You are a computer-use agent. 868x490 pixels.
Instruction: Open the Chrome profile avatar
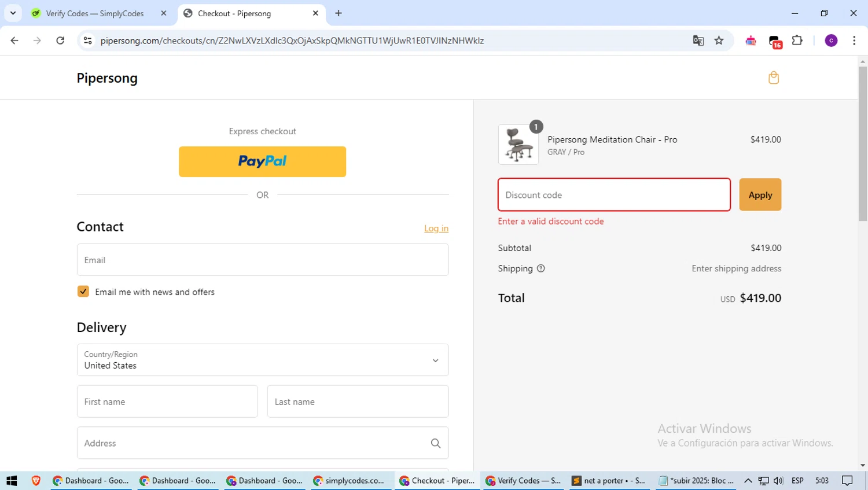[831, 40]
